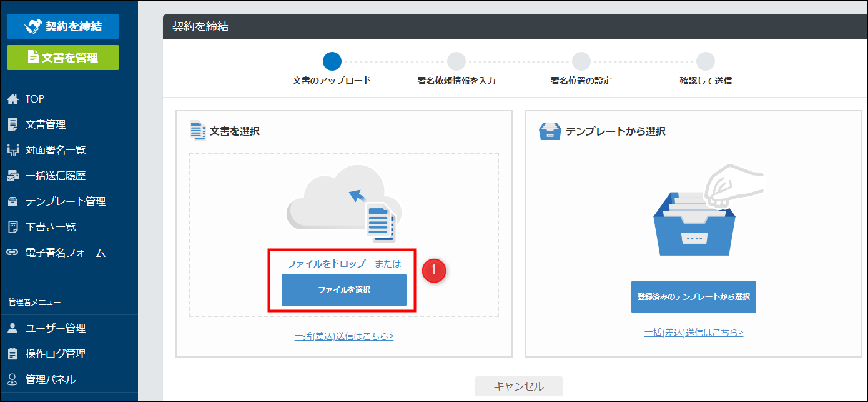The image size is (868, 402).
Task: Click the 対面署名一覧 sidebar icon
Action: coord(12,150)
